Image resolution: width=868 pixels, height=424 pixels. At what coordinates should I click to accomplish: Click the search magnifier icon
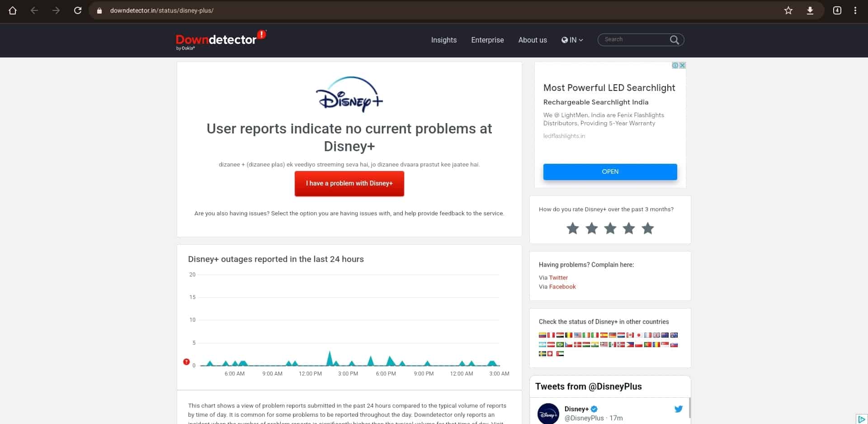coord(674,40)
